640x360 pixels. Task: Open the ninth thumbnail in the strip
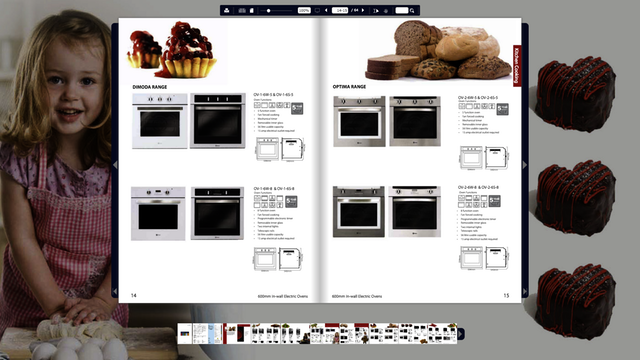point(413,333)
